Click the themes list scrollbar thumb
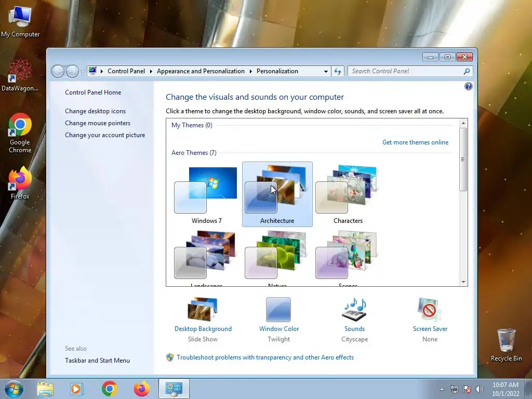The image size is (532, 399). [463, 159]
